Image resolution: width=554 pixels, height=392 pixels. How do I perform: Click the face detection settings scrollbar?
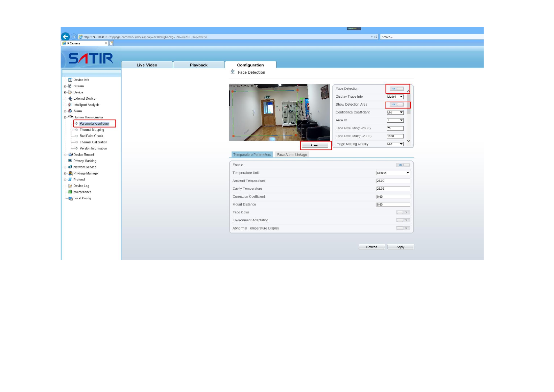(409, 104)
